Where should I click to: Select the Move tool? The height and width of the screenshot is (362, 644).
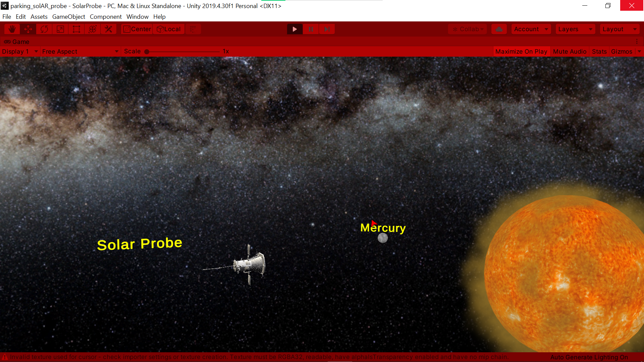pyautogui.click(x=28, y=29)
